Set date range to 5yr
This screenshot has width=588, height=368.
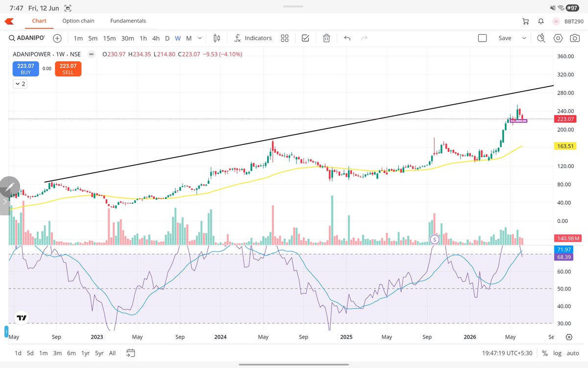click(99, 353)
